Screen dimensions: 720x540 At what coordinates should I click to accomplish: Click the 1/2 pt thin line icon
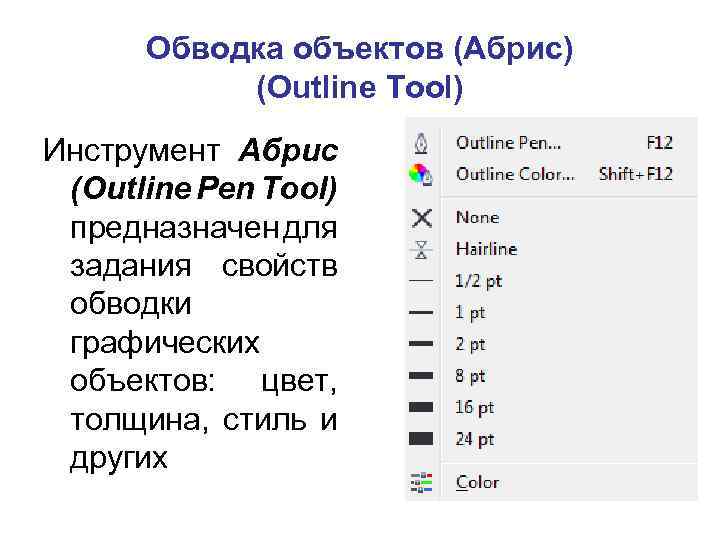tap(421, 281)
